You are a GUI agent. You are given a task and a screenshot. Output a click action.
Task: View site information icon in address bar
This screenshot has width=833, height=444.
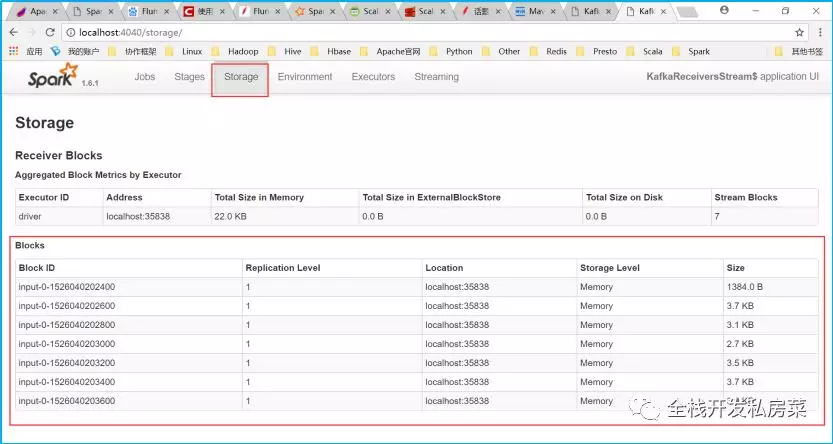(71, 33)
